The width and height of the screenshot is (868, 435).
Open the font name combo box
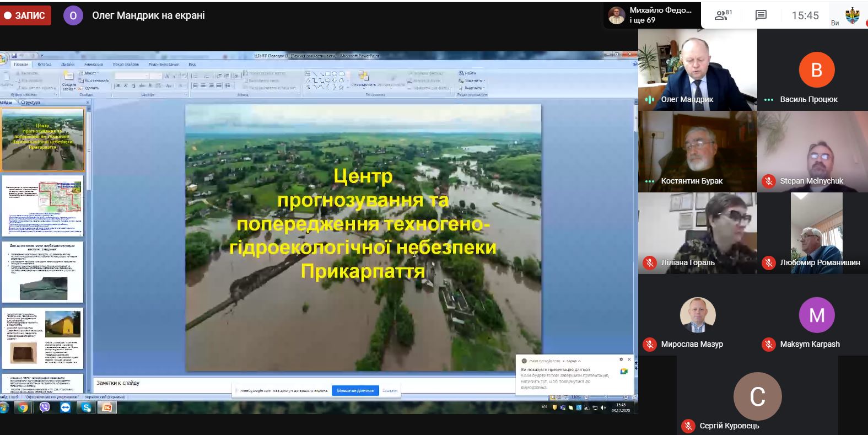[131, 76]
